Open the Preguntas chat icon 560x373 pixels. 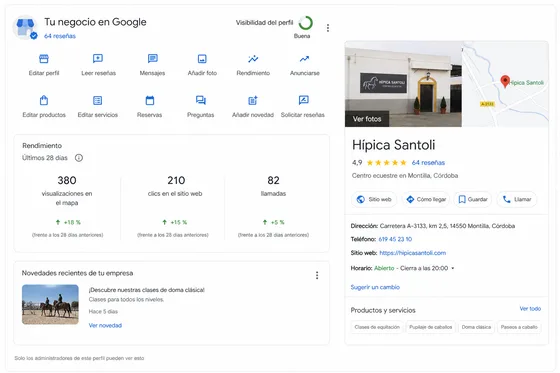tap(201, 100)
